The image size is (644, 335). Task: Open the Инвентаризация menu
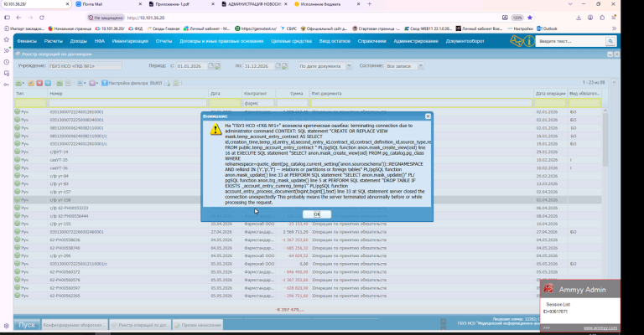coord(130,41)
